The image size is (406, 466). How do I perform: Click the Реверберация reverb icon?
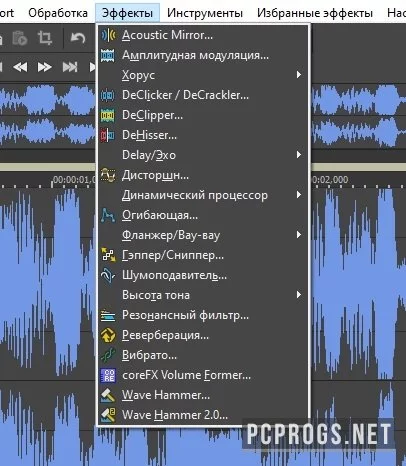click(108, 335)
